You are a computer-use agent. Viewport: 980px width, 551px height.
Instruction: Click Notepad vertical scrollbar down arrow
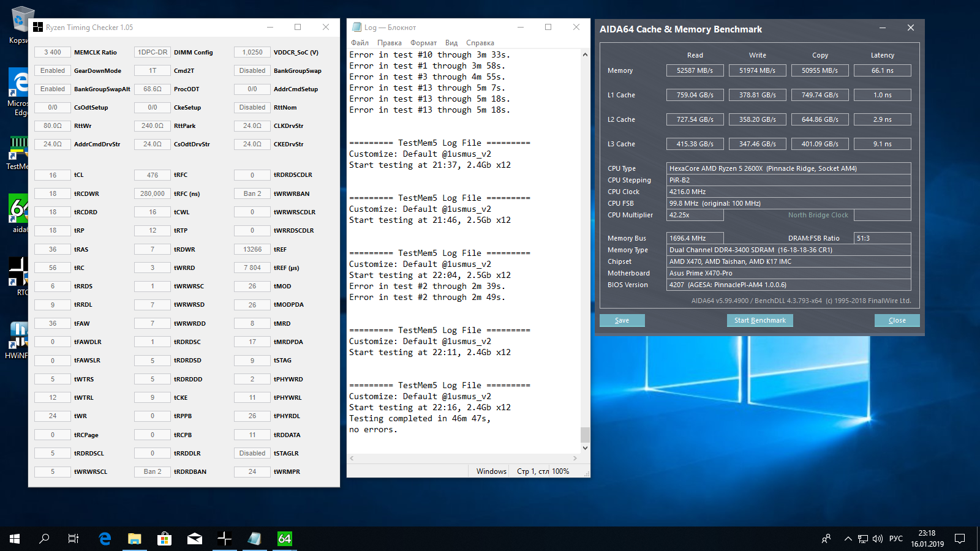coord(585,448)
